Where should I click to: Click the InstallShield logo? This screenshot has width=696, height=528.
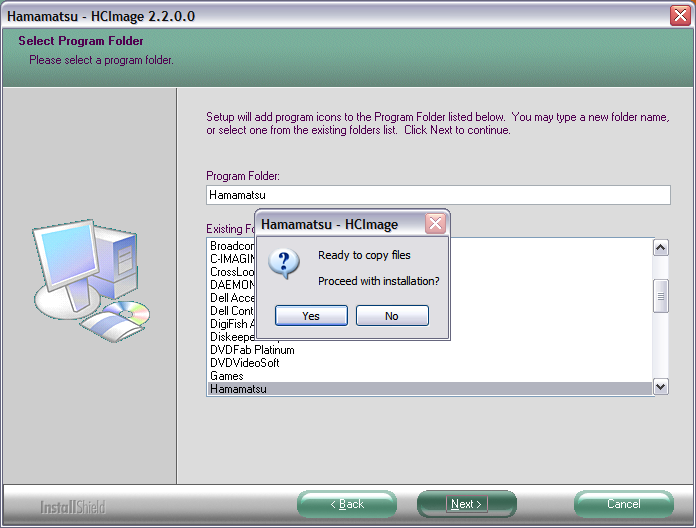(x=72, y=506)
